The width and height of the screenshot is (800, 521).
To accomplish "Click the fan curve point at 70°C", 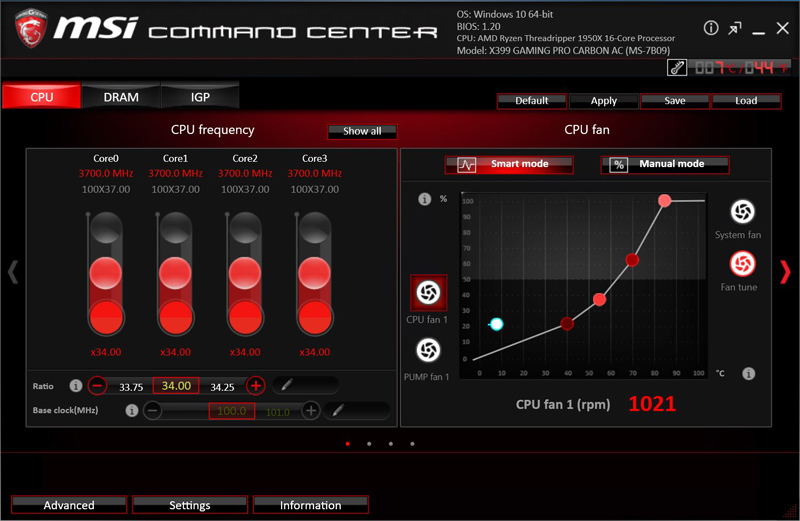I will (632, 260).
